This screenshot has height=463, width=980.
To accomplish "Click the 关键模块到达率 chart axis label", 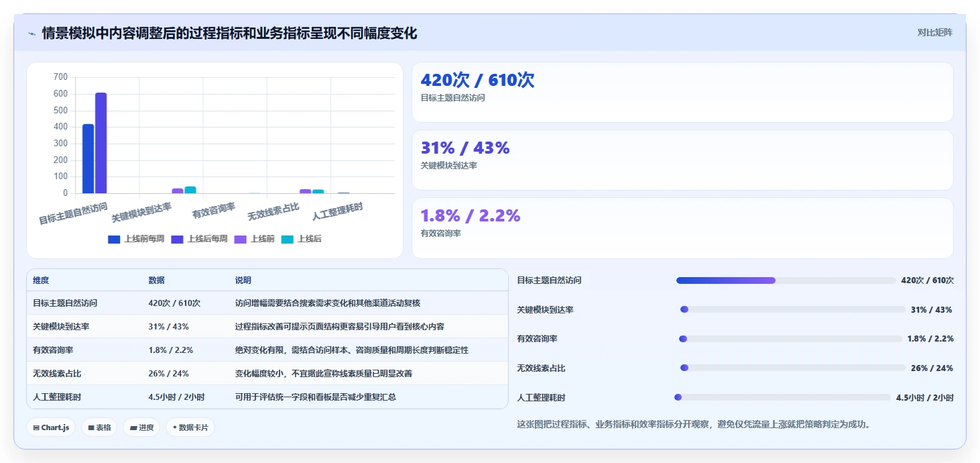I will pos(141,213).
